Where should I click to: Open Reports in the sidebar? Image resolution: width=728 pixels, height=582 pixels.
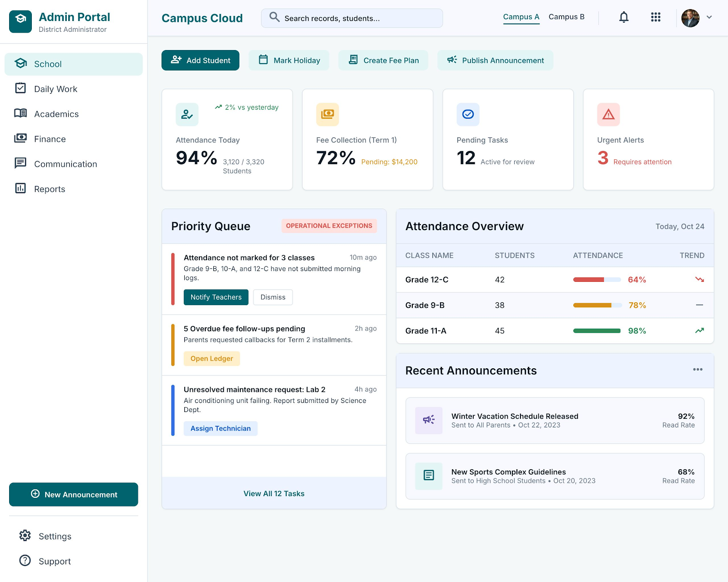(74, 189)
